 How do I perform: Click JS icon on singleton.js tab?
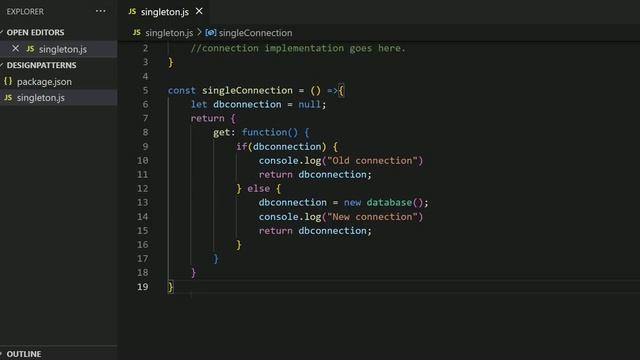132,12
